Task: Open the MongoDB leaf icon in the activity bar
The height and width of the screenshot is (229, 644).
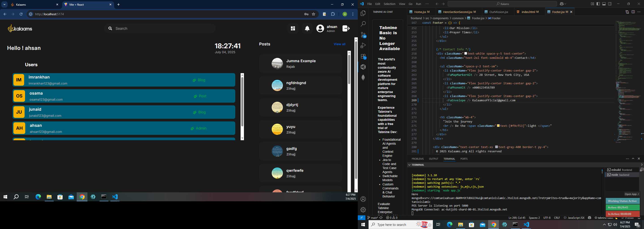Action: pos(363,78)
